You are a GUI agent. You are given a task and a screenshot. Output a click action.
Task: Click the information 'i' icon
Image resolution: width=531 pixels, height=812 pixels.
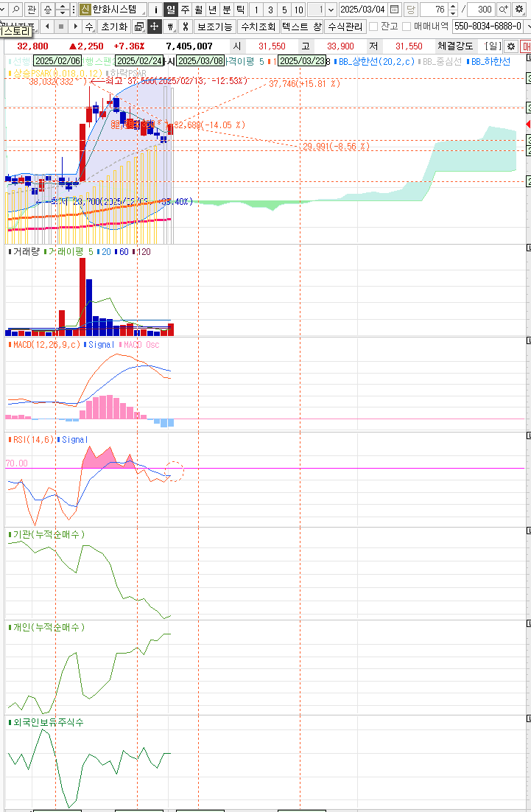click(x=155, y=10)
